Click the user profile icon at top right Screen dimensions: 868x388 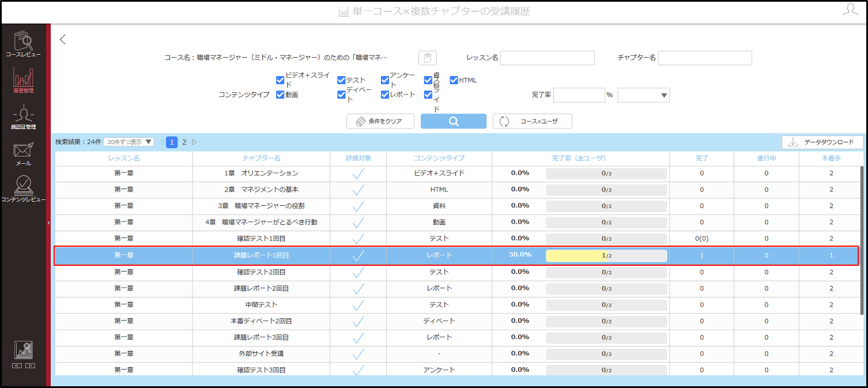click(x=850, y=10)
